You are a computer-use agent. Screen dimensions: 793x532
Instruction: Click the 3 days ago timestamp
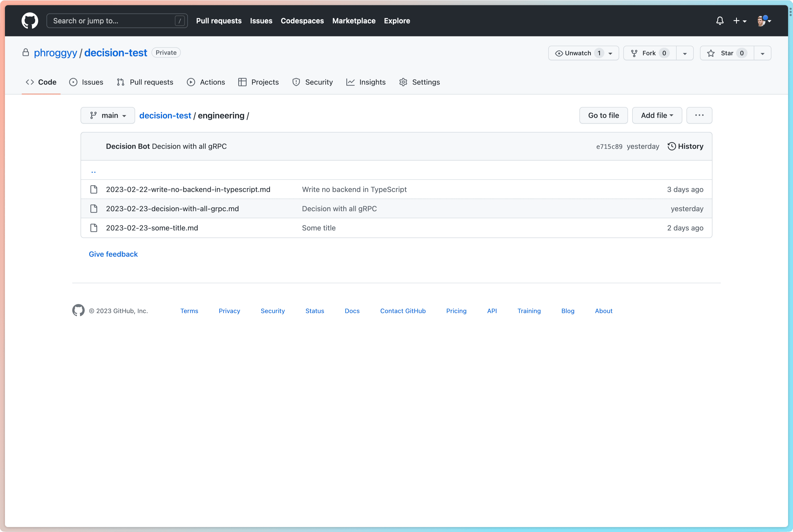coord(685,189)
